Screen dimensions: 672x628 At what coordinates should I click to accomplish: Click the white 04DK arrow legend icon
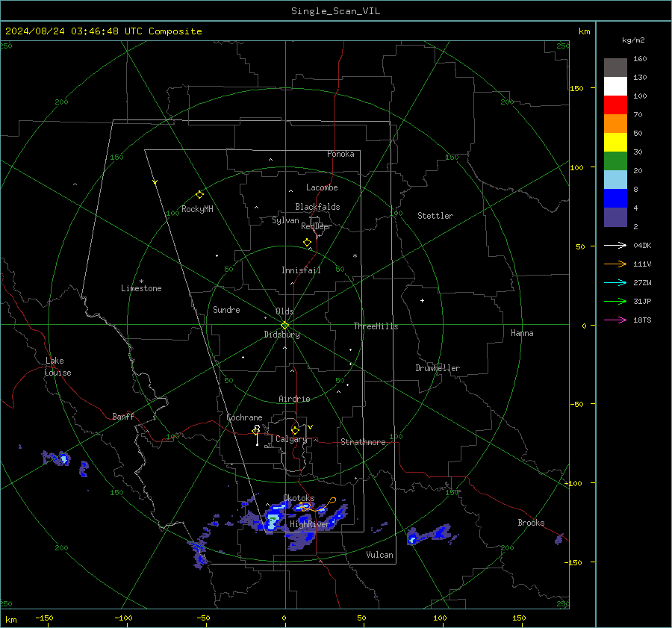tap(615, 245)
